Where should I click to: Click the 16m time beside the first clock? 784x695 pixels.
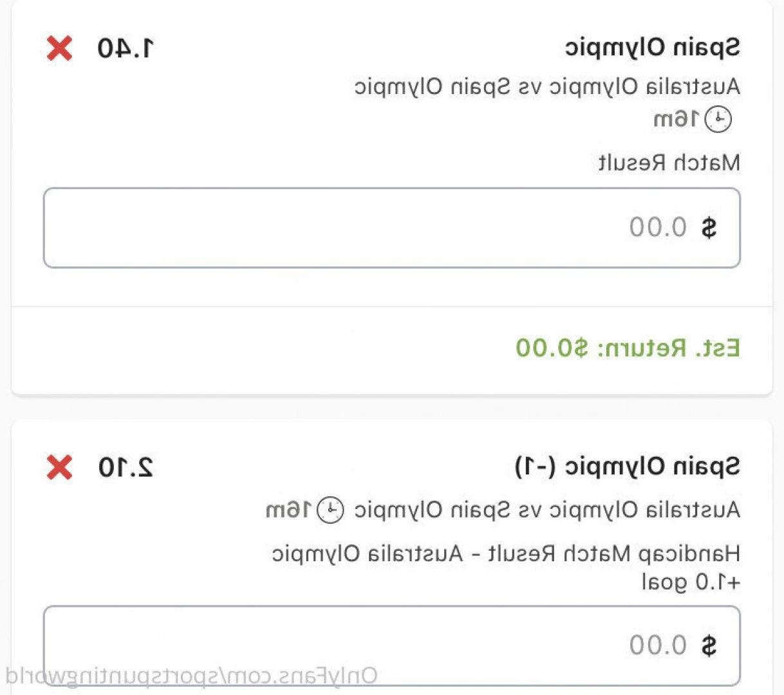(x=677, y=119)
